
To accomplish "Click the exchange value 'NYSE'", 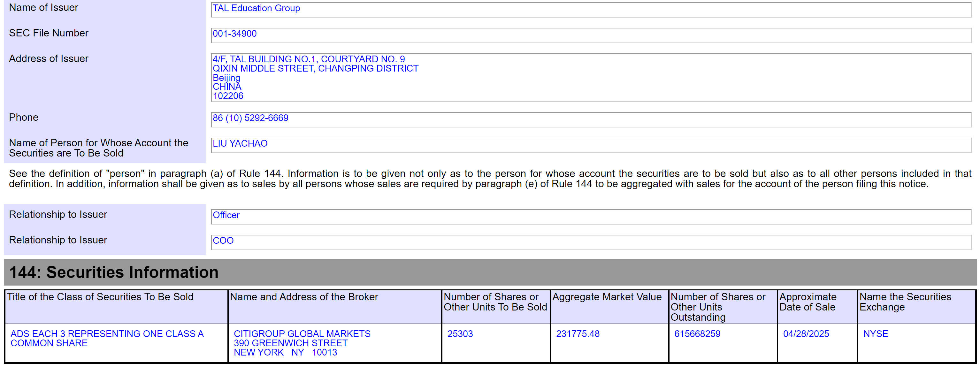I will (875, 333).
